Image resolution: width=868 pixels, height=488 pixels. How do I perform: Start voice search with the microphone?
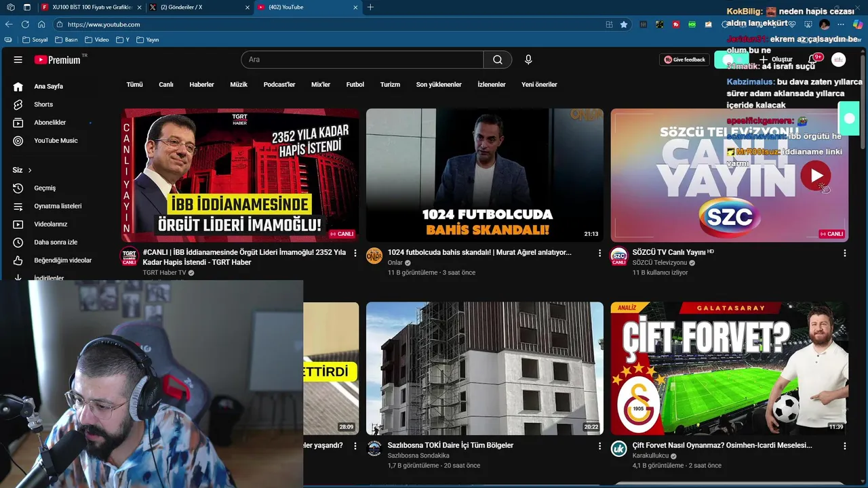point(528,60)
